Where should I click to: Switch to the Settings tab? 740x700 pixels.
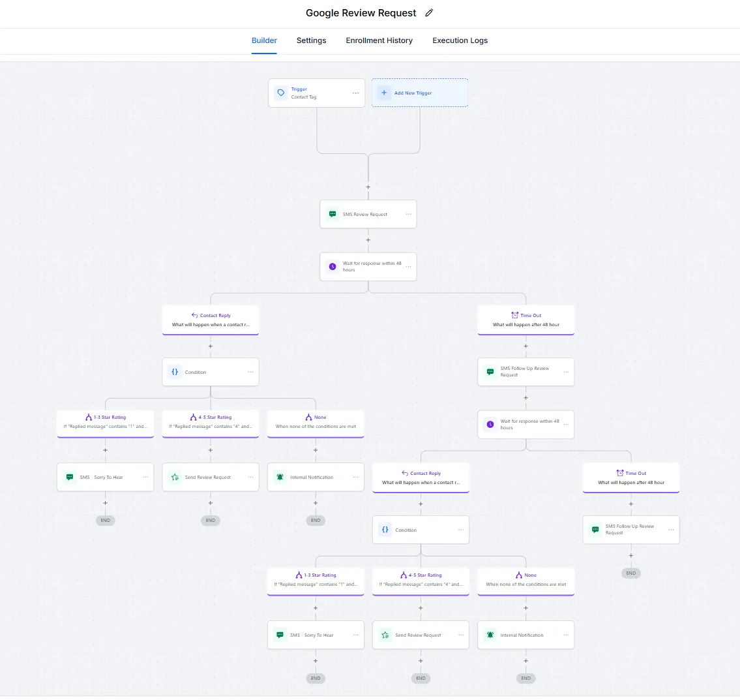coord(311,40)
